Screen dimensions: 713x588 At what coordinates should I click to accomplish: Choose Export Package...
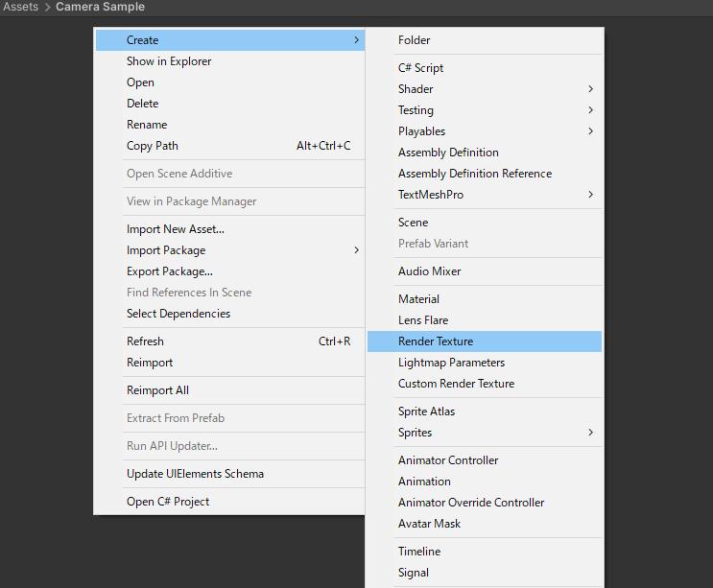click(x=230, y=271)
